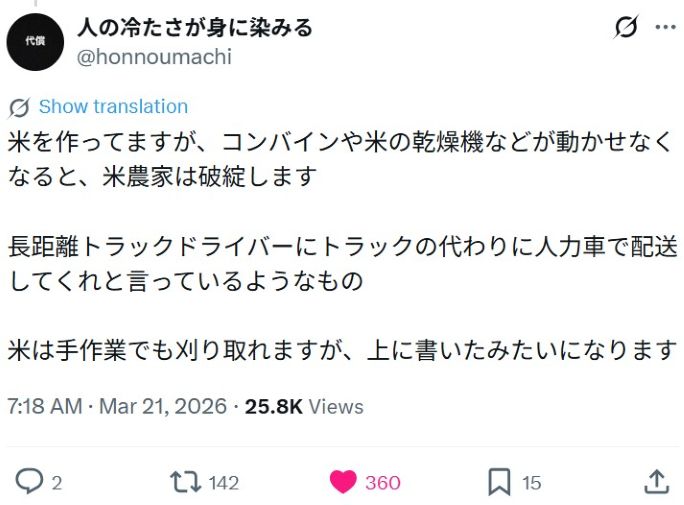Like the tweet with the heart icon

(x=343, y=482)
